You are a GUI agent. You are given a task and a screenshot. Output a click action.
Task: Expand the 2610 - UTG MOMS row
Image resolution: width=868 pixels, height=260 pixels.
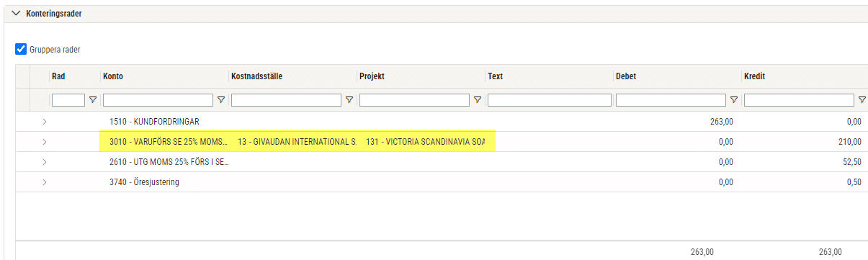click(x=45, y=162)
